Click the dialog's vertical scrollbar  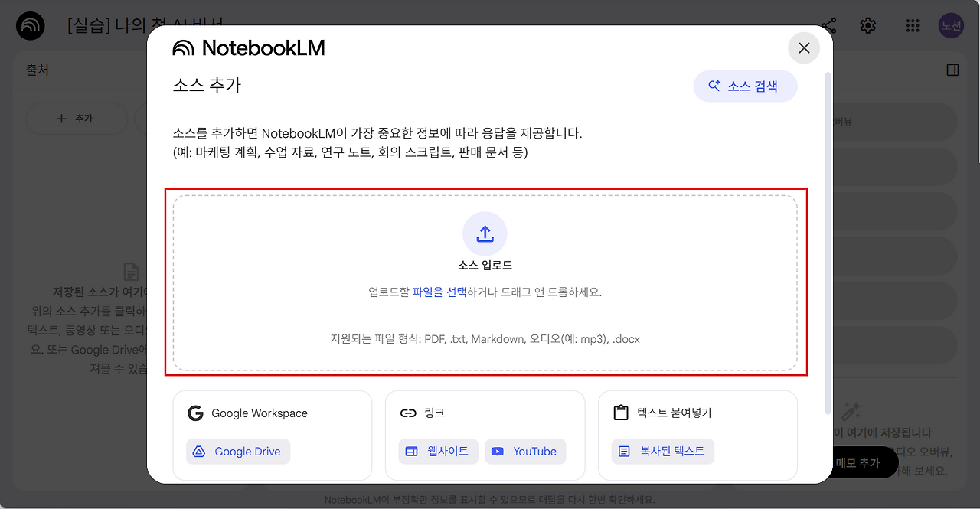(x=827, y=243)
